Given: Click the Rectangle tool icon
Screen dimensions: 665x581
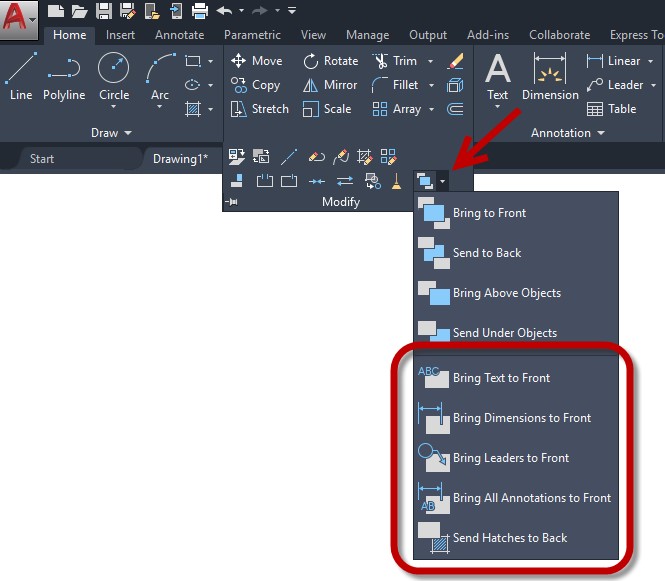Looking at the screenshot, I should (193, 61).
